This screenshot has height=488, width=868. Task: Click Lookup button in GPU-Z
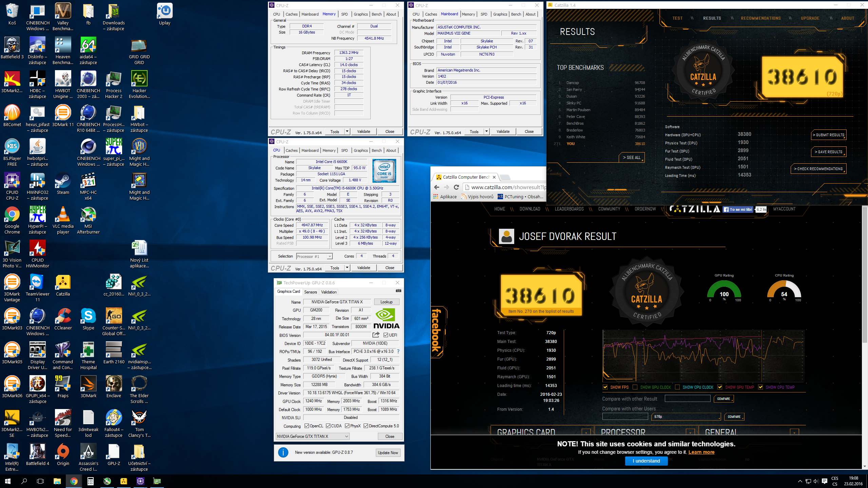tap(386, 302)
